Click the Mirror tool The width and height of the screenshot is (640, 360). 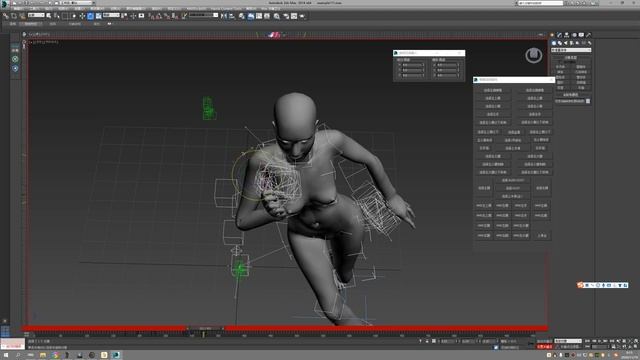[x=224, y=16]
